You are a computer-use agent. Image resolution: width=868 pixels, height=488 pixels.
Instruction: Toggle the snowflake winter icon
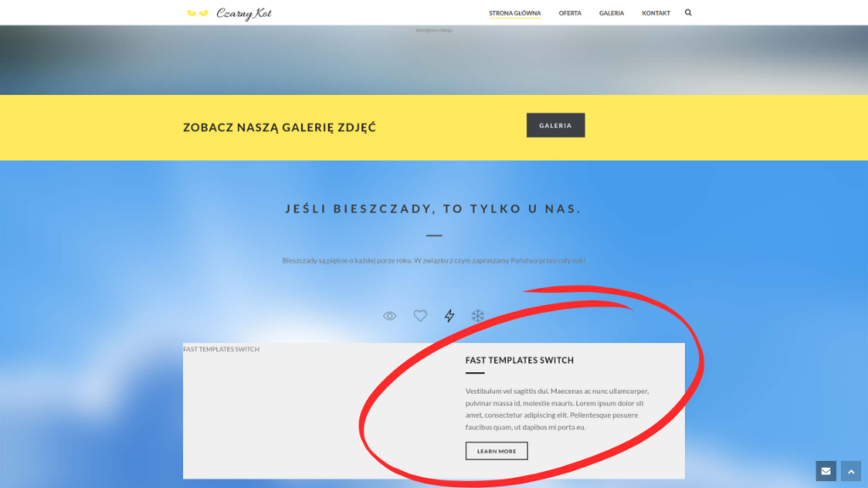click(x=478, y=315)
